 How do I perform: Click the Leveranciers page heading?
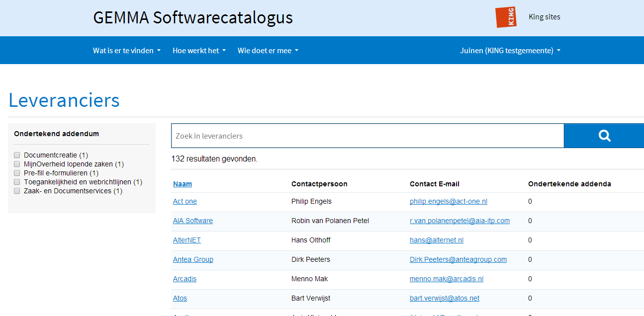coord(64,100)
